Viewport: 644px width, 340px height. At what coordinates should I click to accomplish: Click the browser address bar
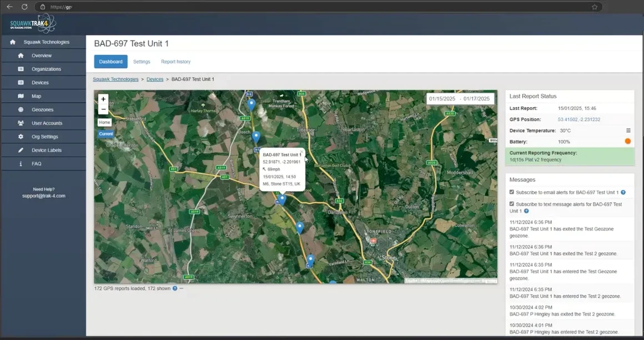pos(318,7)
